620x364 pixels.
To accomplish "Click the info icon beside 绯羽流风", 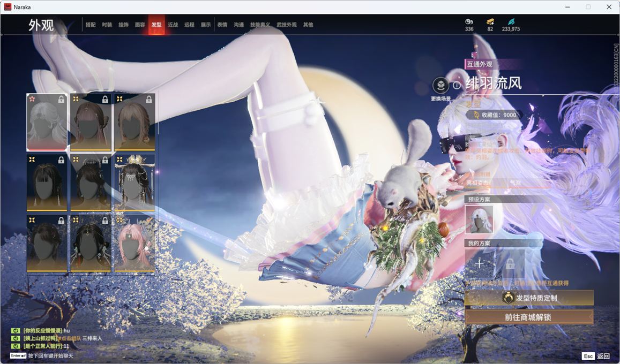I will click(x=457, y=85).
